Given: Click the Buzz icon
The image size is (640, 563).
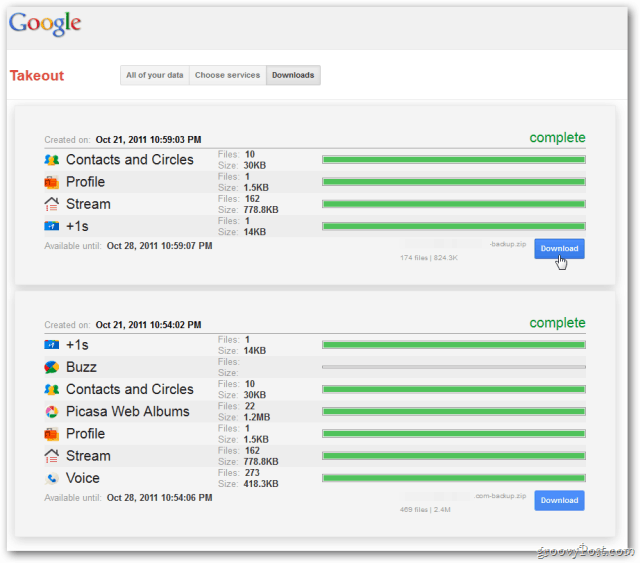Looking at the screenshot, I should click(x=52, y=367).
